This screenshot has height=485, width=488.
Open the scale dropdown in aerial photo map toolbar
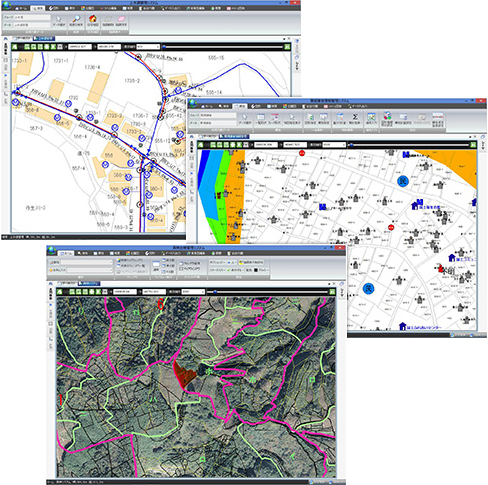click(x=193, y=292)
